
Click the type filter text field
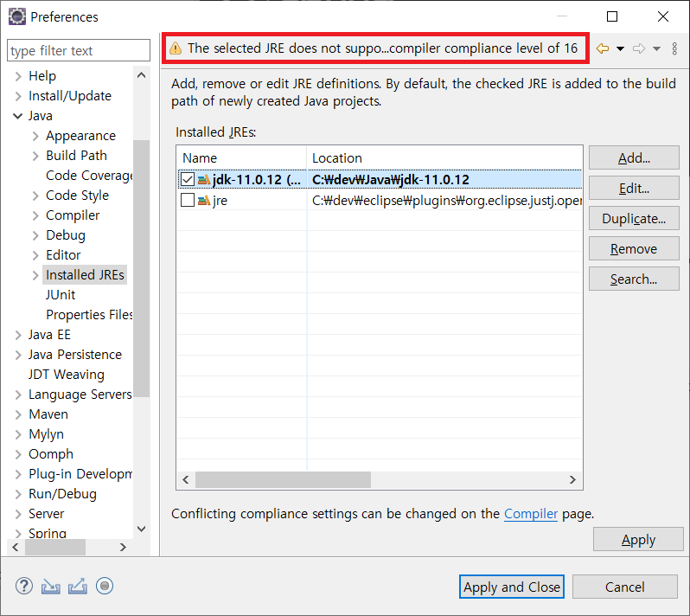[79, 51]
